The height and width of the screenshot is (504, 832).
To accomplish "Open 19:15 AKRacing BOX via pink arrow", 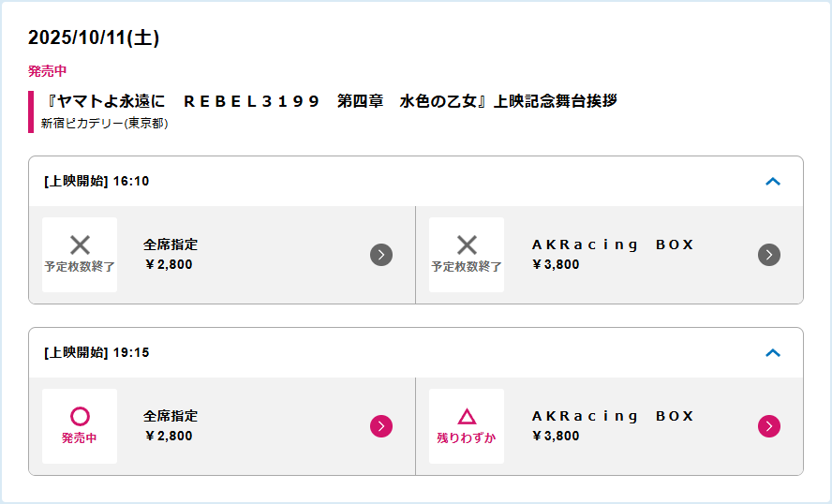I will [x=768, y=426].
